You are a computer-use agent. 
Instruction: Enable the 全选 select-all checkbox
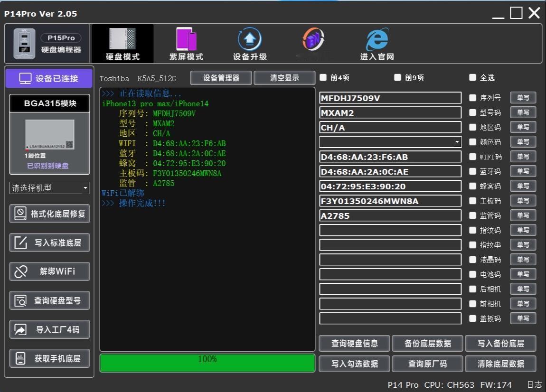tap(472, 77)
